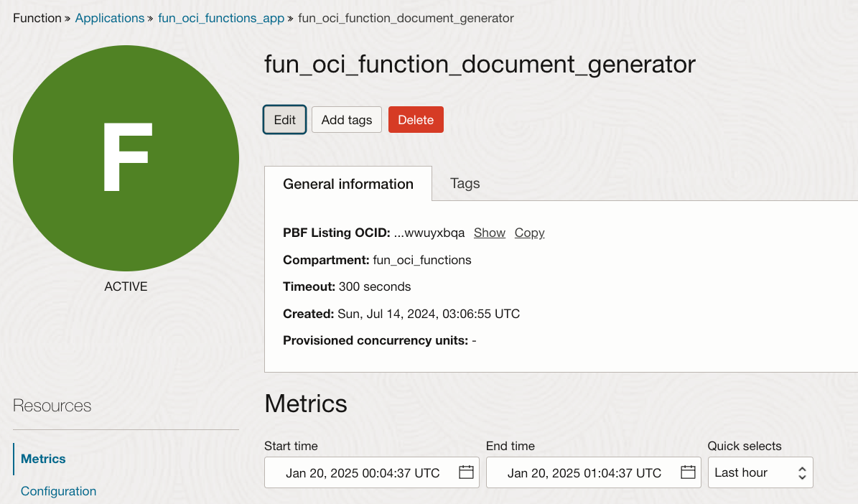Click into the End time field
Viewport: 858px width, 504px height.
tap(584, 472)
